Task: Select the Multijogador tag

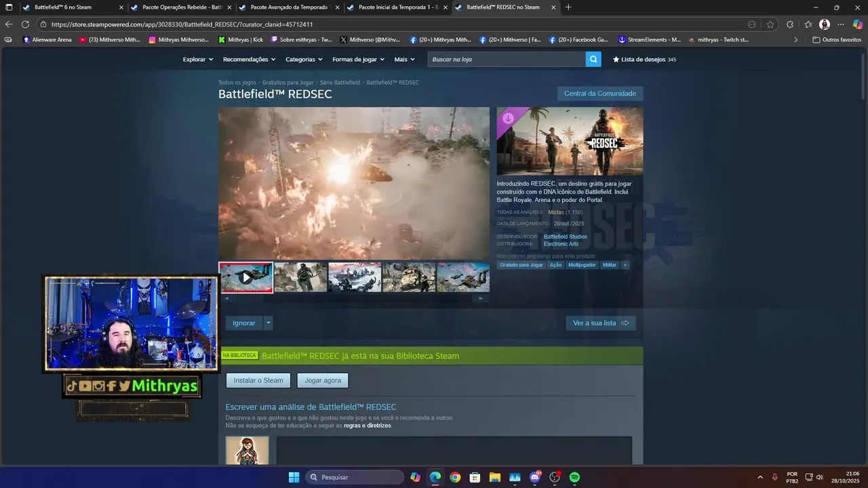Action: tap(582, 265)
